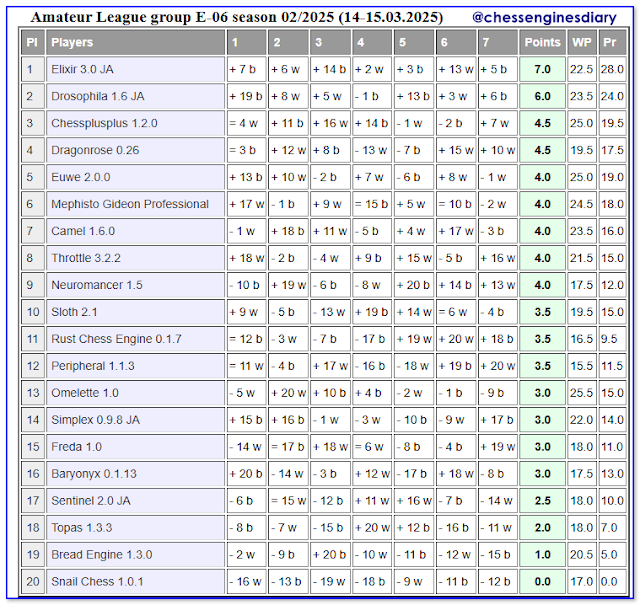Select player Topas 1.3.3
The image size is (640, 605).
pos(136,527)
